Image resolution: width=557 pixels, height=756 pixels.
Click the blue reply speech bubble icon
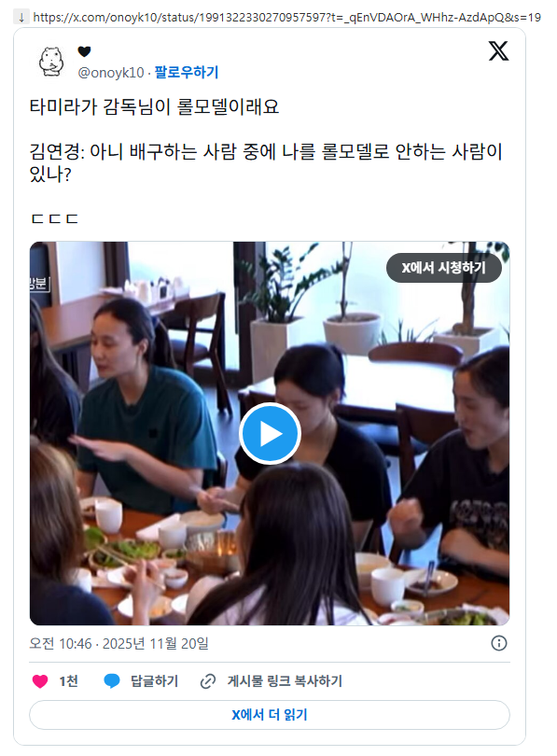pos(112,680)
